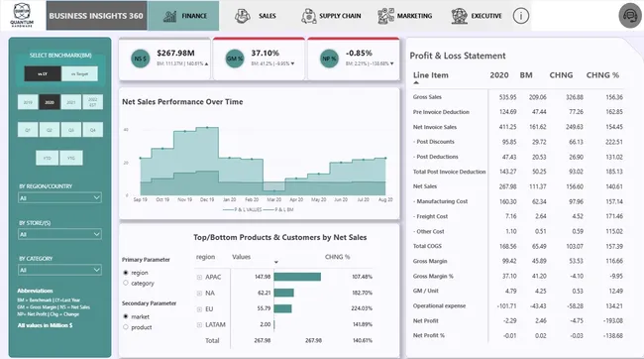Image resolution: width=644 pixels, height=359 pixels.
Task: Click the Sales tab icon
Action: coord(243,16)
